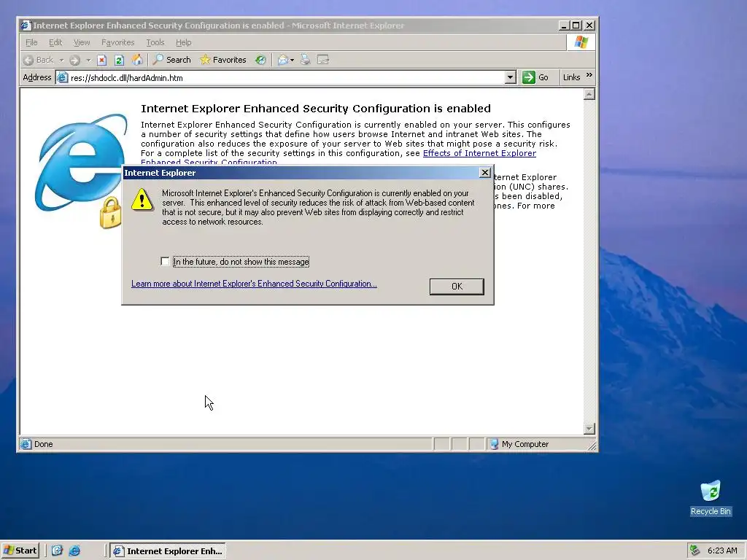Screen dimensions: 747x560
Task: Click the scrollbar up arrow
Action: (x=589, y=94)
